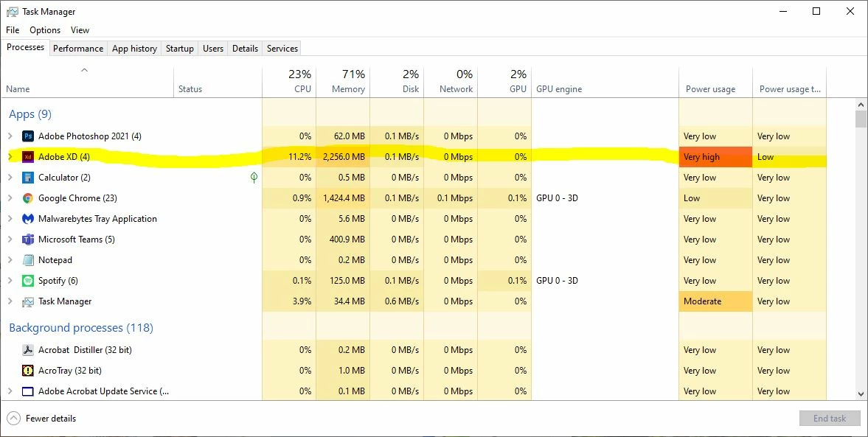Expand the Spotify process group
The image size is (868, 437).
(x=10, y=281)
